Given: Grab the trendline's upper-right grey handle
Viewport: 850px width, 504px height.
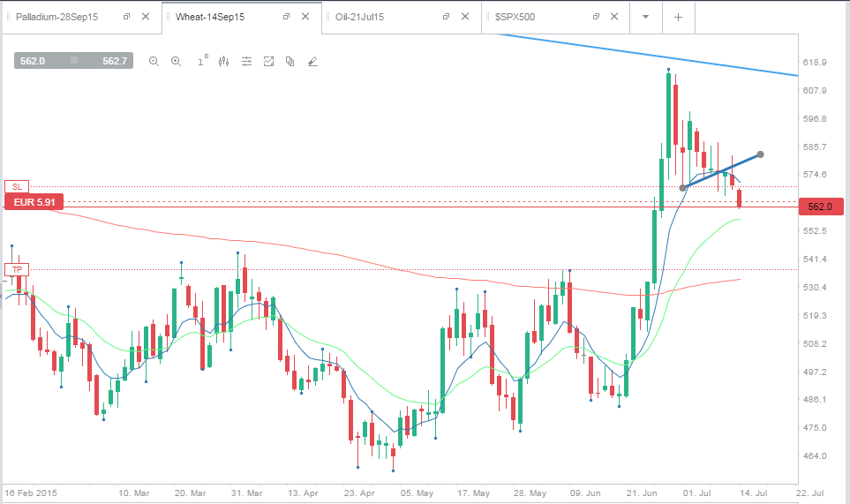Looking at the screenshot, I should click(760, 154).
